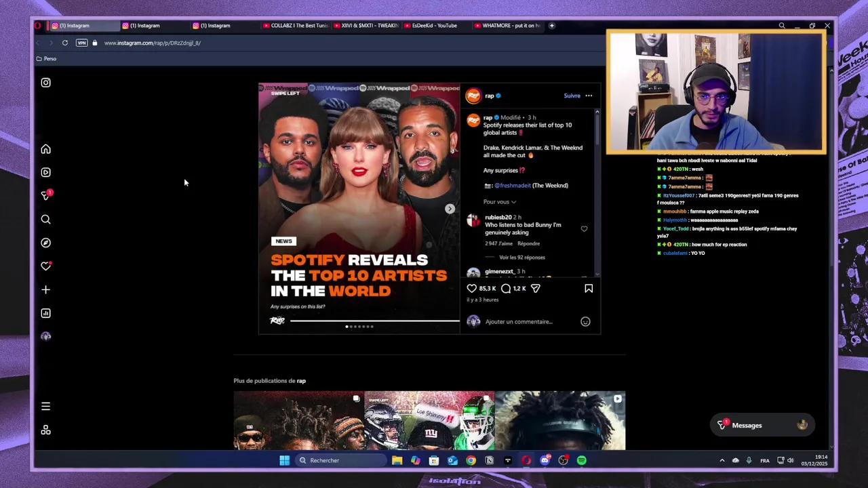Viewport: 868px width, 488px height.
Task: Show hidden system tray icons chevron
Action: pyautogui.click(x=722, y=461)
